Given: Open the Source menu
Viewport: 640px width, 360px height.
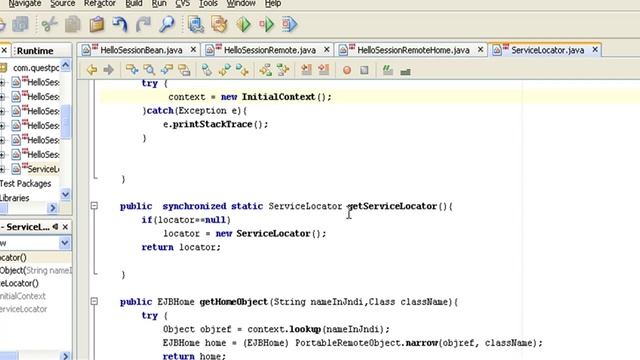Looking at the screenshot, I should tap(62, 4).
